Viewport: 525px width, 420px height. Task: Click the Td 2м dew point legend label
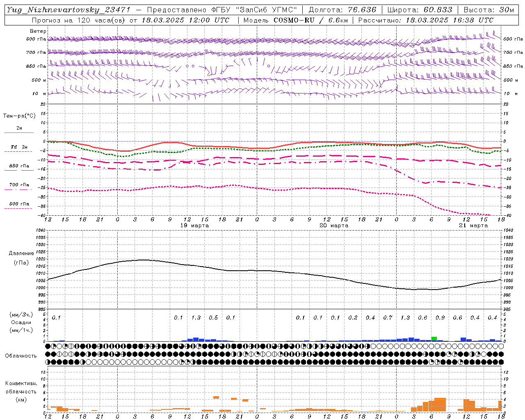[19, 147]
